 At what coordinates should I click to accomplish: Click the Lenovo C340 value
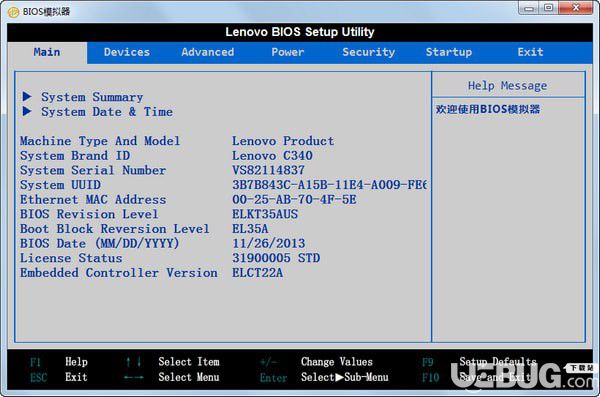point(272,156)
